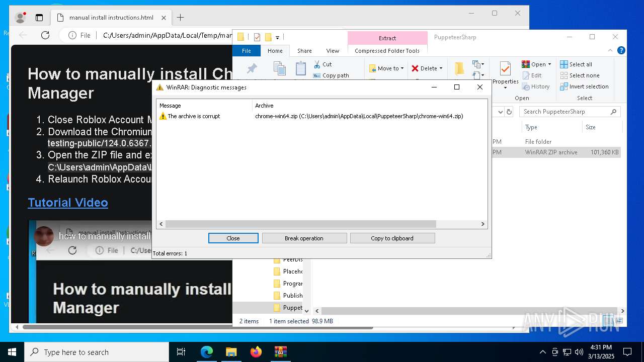The width and height of the screenshot is (644, 362).
Task: Click the Cut scissors icon
Action: pyautogui.click(x=317, y=64)
